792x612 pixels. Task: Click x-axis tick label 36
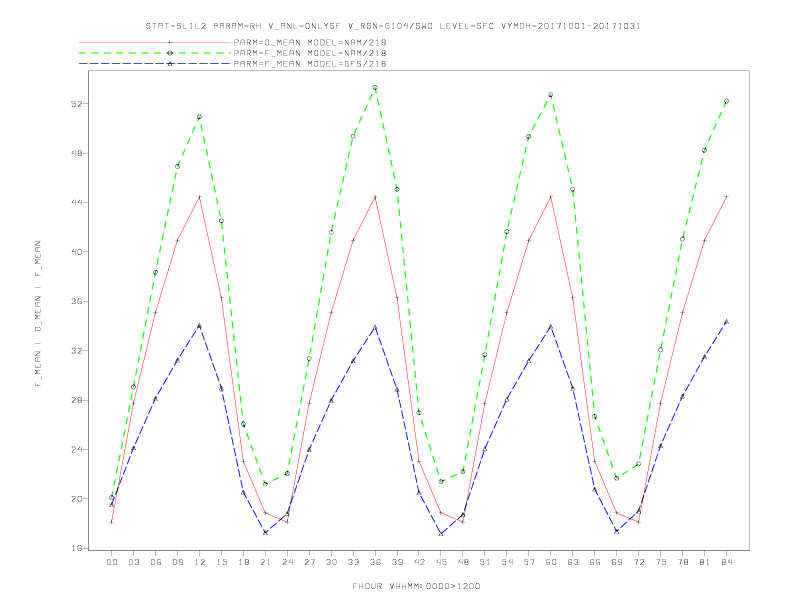pyautogui.click(x=375, y=562)
